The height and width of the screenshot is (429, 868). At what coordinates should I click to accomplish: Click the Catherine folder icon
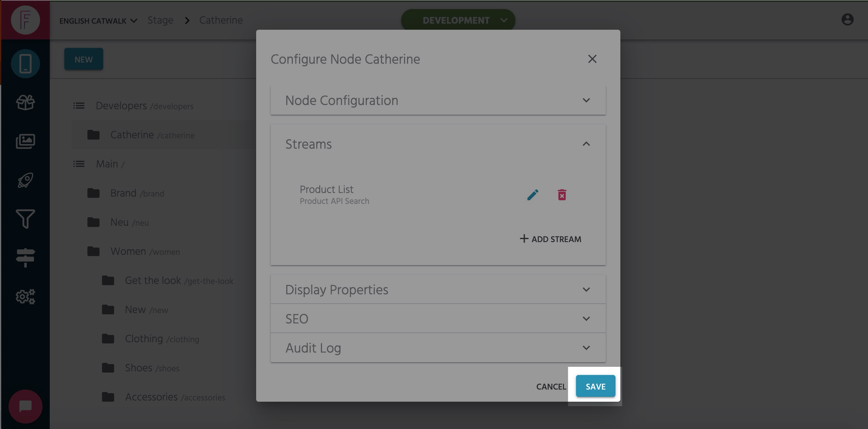(93, 135)
